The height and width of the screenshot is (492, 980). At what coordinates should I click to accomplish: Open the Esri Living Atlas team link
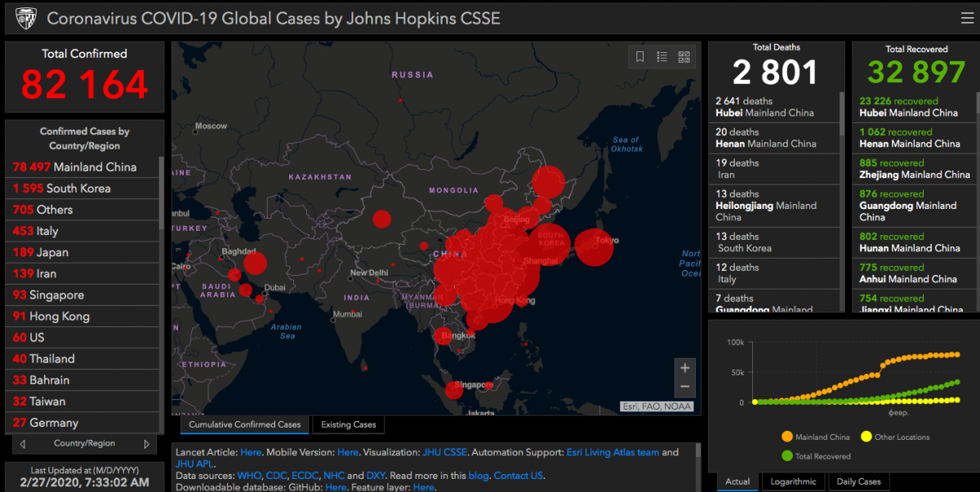612,452
